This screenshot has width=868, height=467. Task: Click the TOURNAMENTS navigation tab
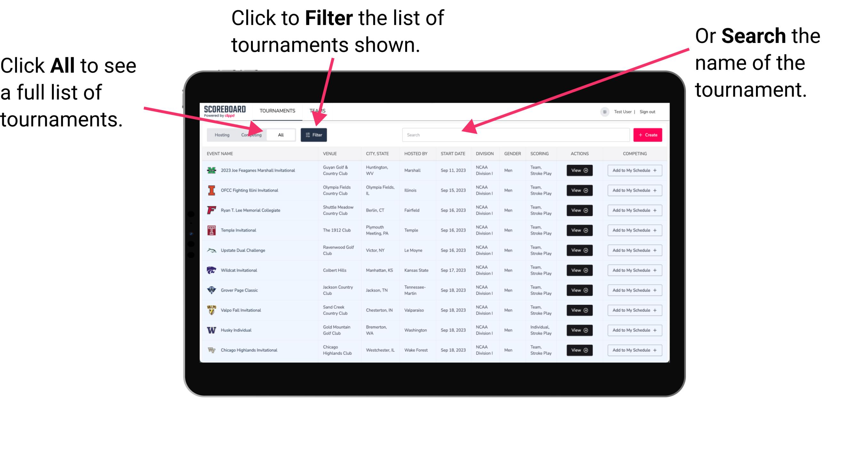pyautogui.click(x=277, y=110)
